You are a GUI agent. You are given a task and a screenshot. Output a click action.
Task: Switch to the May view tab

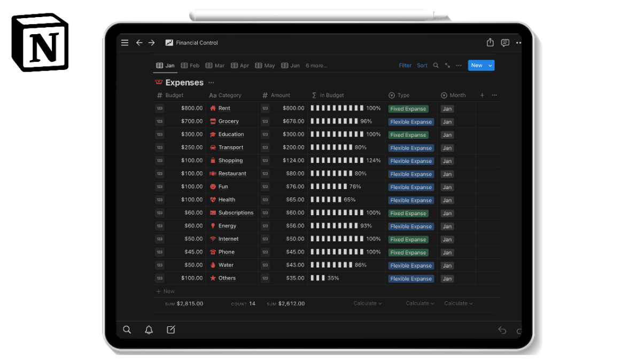click(x=265, y=66)
